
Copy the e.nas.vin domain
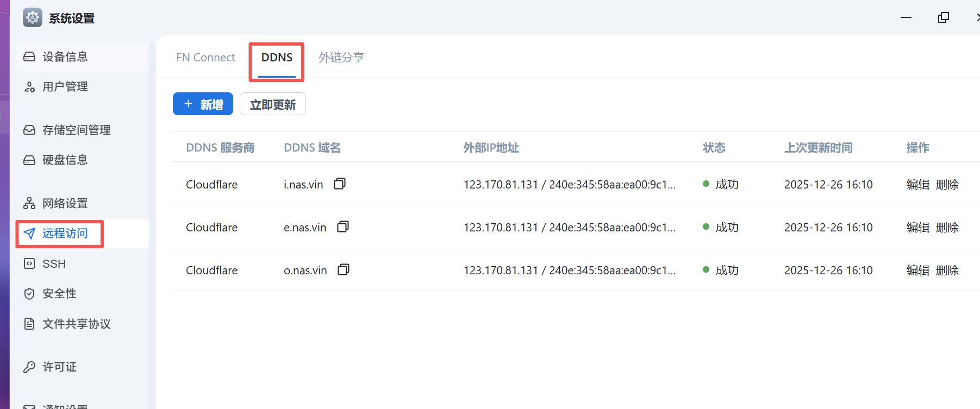(x=343, y=227)
